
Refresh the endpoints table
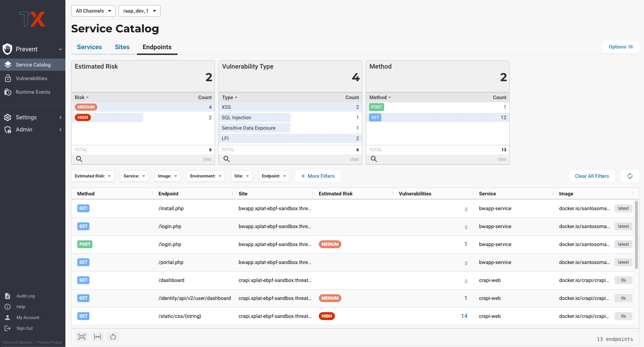(x=630, y=176)
